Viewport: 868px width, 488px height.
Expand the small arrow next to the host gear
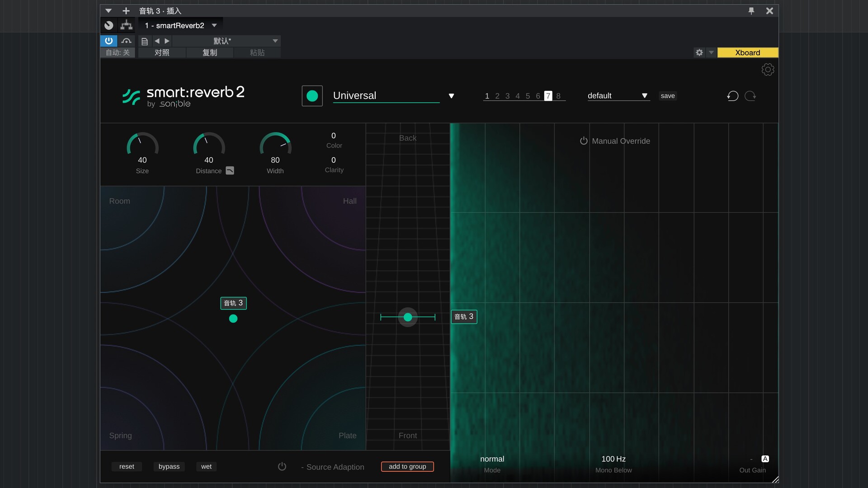pos(711,52)
